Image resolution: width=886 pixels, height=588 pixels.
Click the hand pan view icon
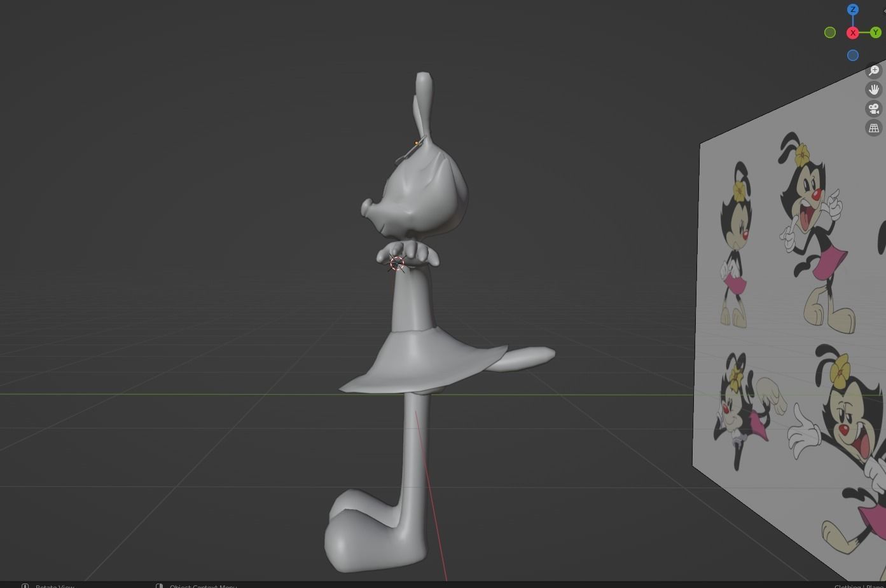pyautogui.click(x=874, y=90)
